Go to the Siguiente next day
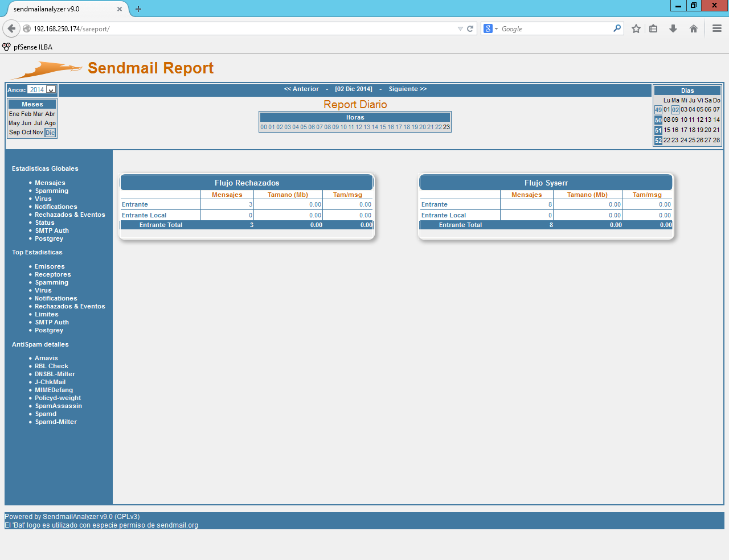The height and width of the screenshot is (560, 729). (x=408, y=89)
